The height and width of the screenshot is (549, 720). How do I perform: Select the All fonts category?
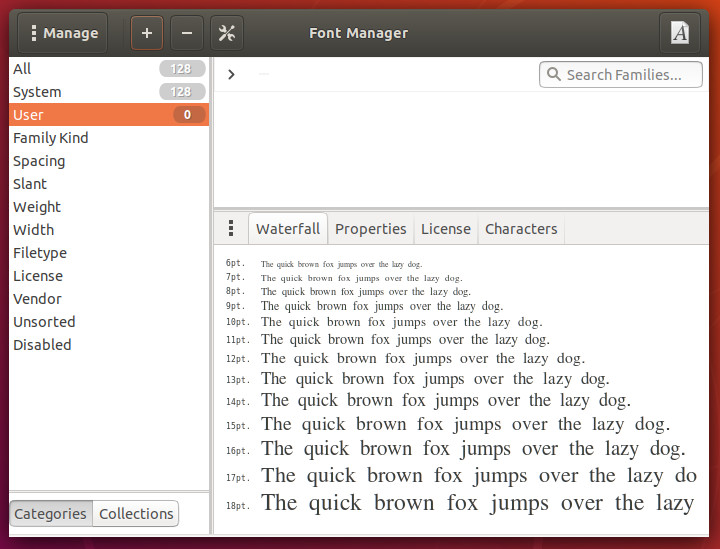pos(22,69)
